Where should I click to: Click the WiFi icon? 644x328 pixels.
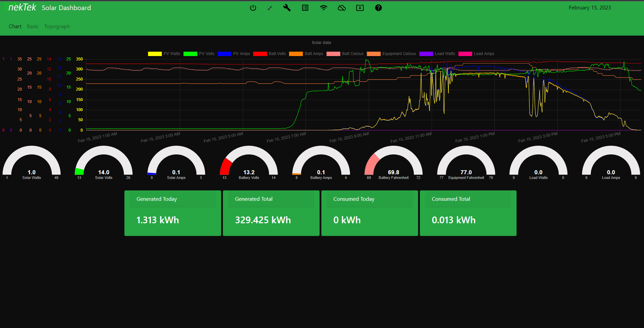point(323,8)
